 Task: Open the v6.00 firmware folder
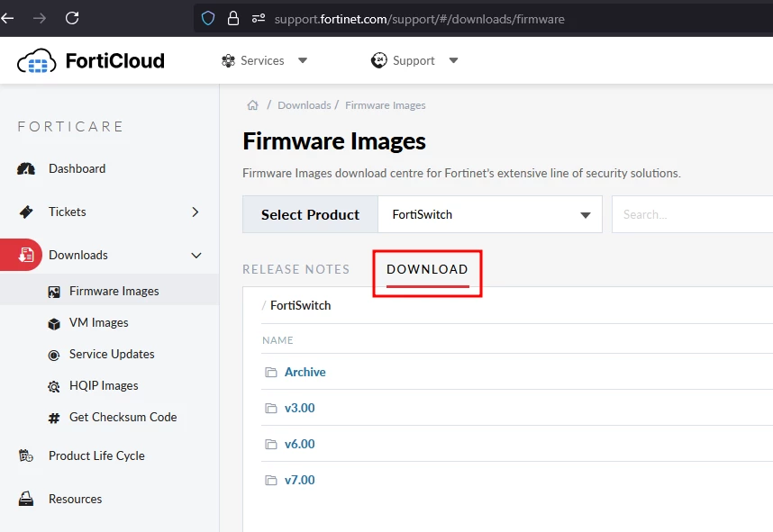pyautogui.click(x=300, y=444)
